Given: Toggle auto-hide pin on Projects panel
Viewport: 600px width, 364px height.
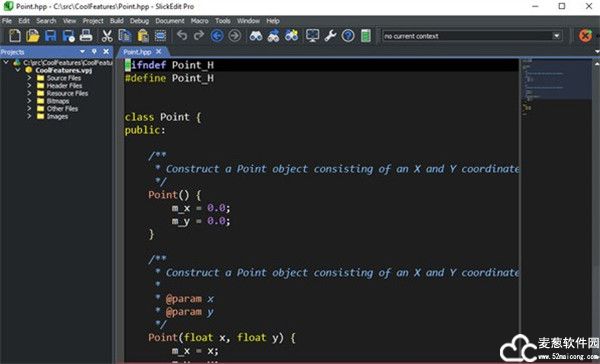Looking at the screenshot, I should pos(94,51).
